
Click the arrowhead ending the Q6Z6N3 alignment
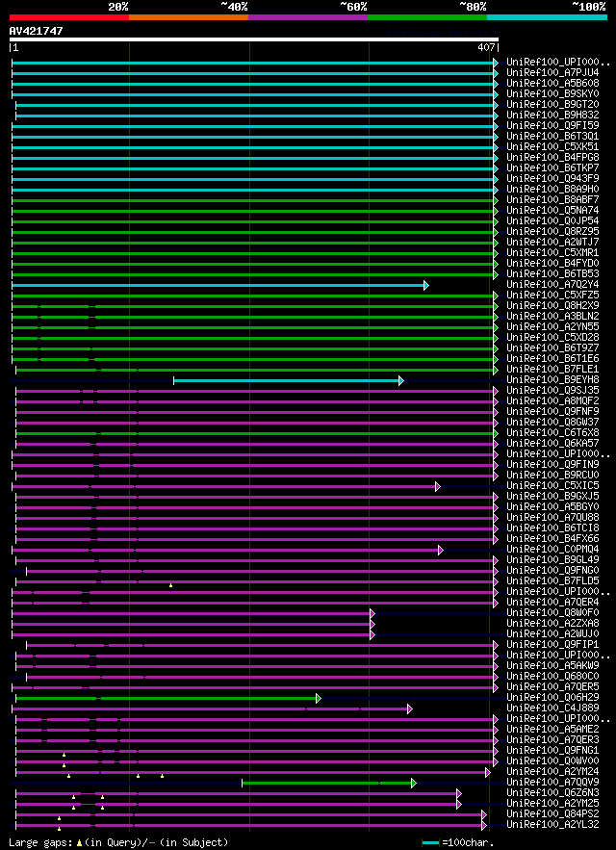click(459, 793)
